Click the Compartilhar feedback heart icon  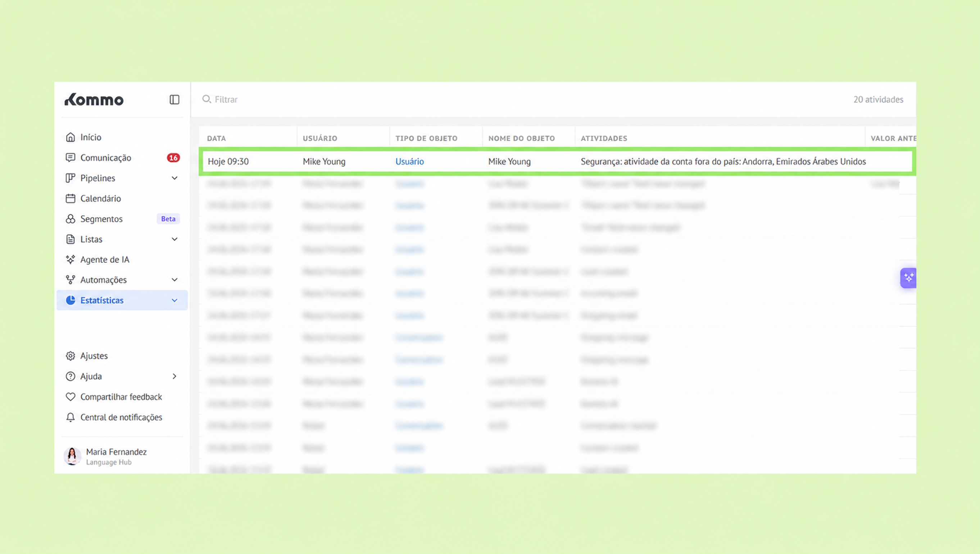pos(71,396)
